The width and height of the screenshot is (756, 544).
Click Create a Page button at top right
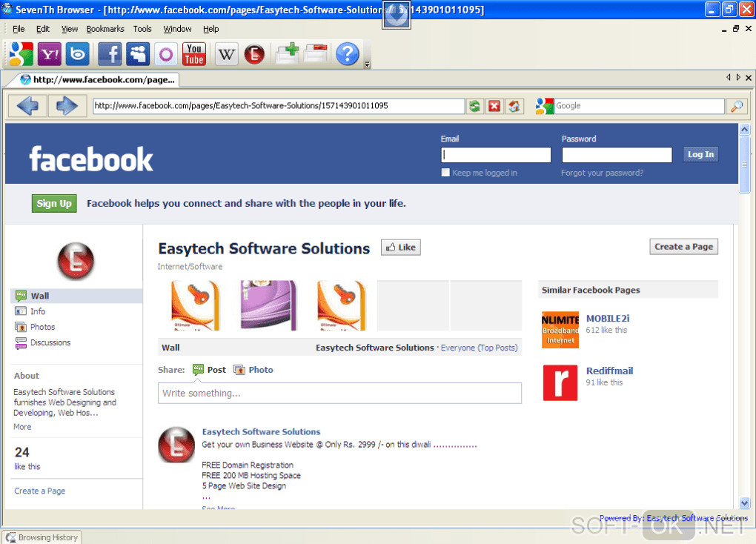click(683, 247)
